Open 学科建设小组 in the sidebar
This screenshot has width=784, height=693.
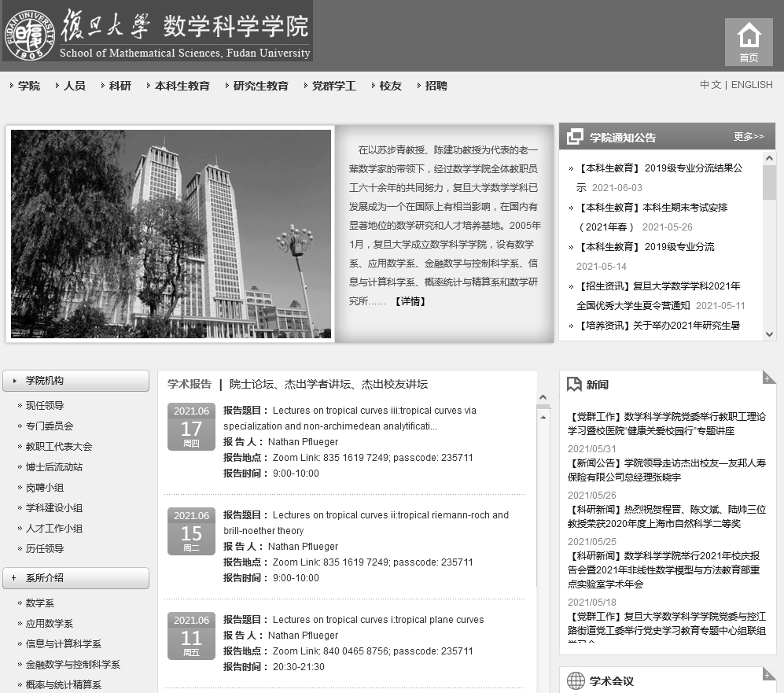click(54, 508)
